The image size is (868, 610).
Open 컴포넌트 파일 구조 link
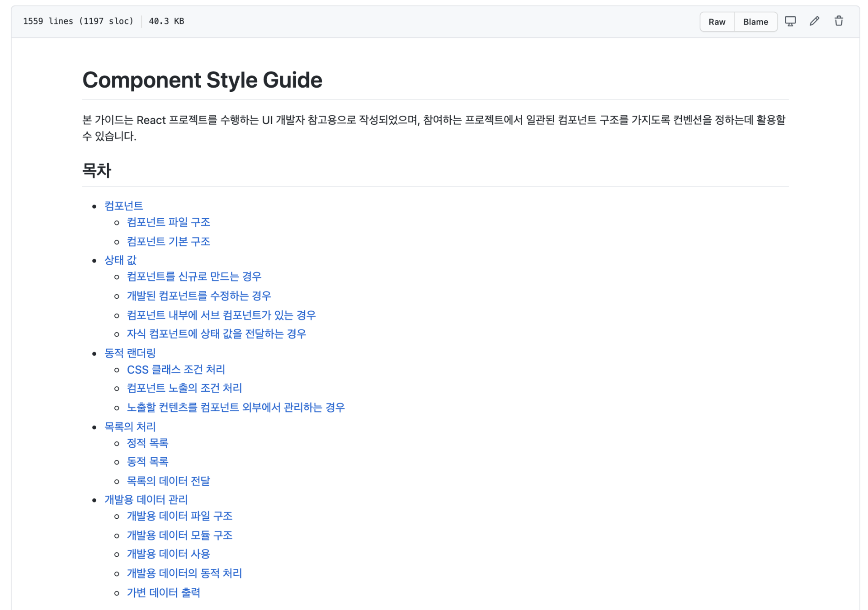coord(168,222)
